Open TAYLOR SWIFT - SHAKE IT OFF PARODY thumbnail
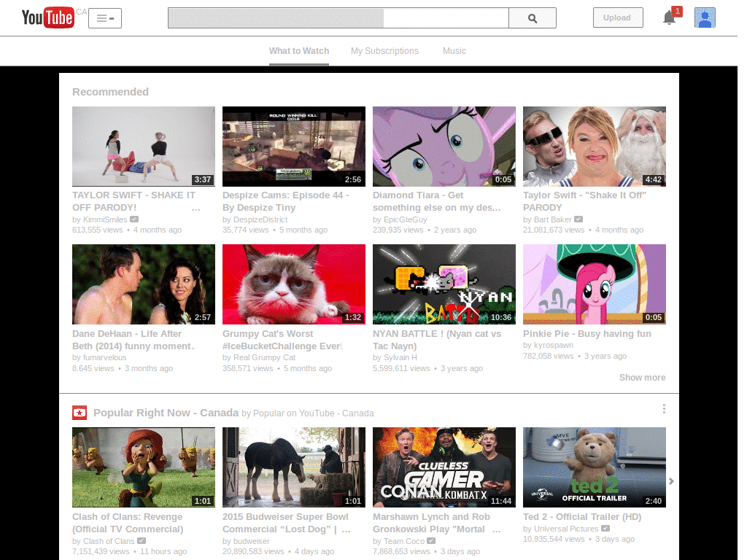 pyautogui.click(x=144, y=146)
